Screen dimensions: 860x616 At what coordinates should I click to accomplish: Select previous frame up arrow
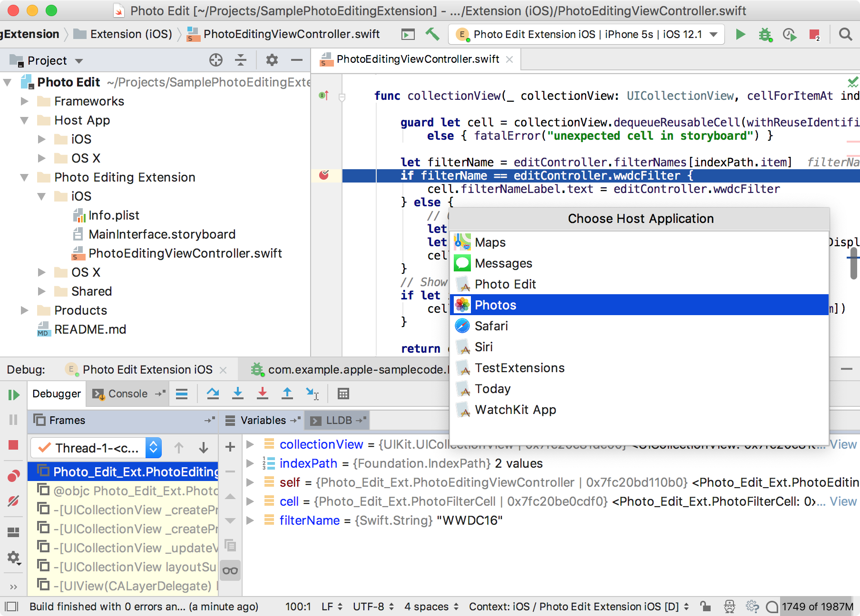[x=179, y=448]
